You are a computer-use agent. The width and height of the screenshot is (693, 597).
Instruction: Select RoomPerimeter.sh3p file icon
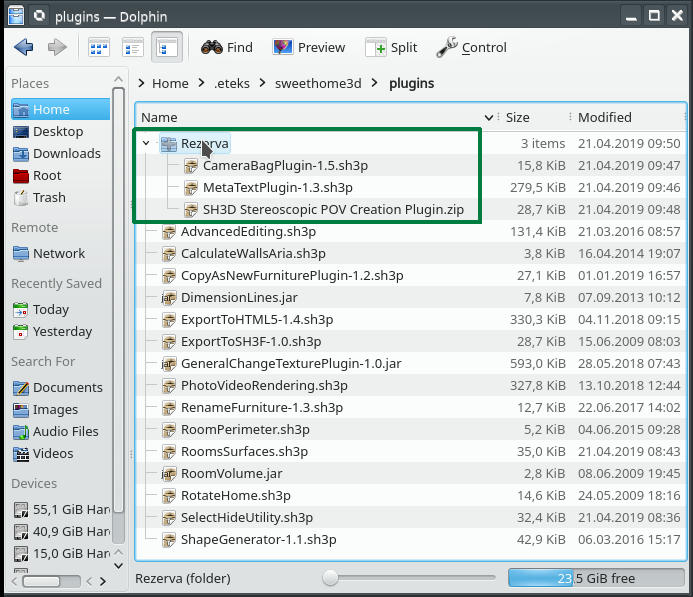pyautogui.click(x=169, y=430)
